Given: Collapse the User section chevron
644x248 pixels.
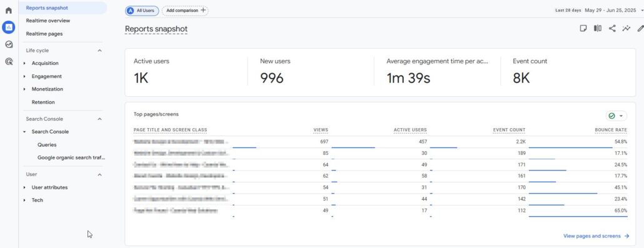Looking at the screenshot, I should (99, 174).
